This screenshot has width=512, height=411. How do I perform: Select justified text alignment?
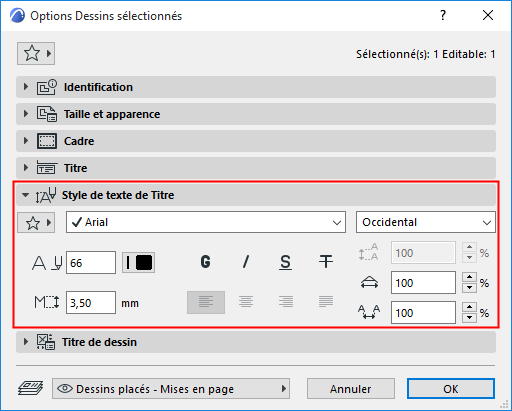(326, 302)
